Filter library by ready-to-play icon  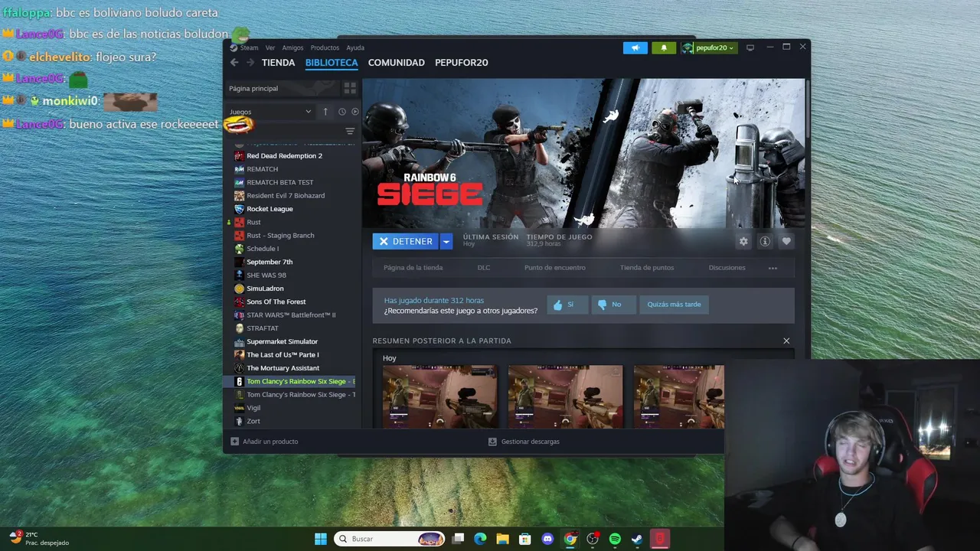click(x=354, y=112)
